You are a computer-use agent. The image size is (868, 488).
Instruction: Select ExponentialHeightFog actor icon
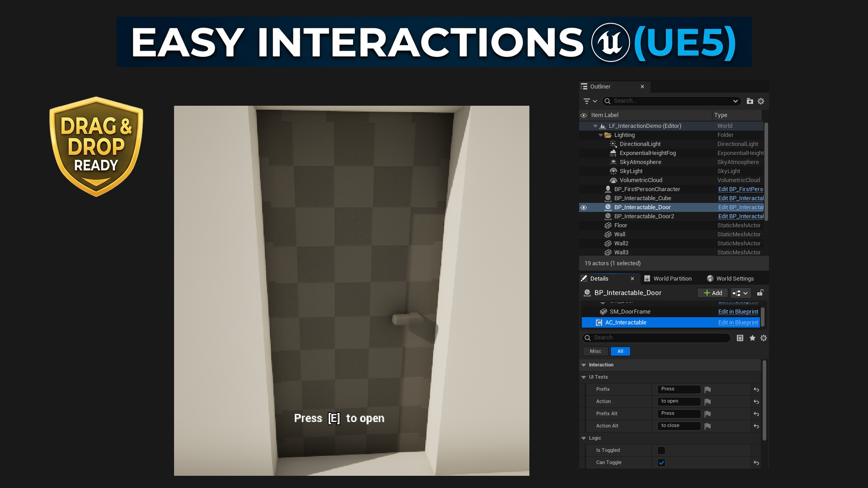613,153
